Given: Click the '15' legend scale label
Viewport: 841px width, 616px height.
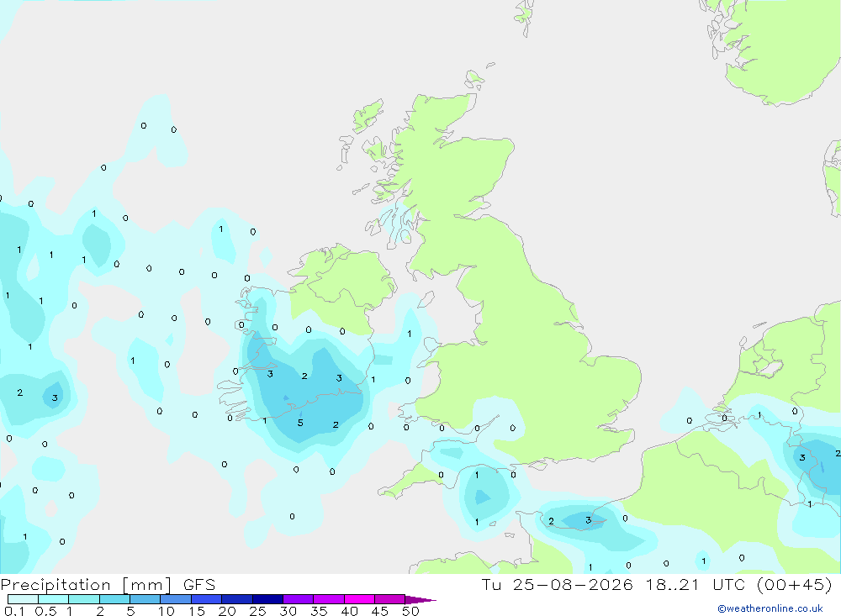Looking at the screenshot, I should [x=197, y=611].
